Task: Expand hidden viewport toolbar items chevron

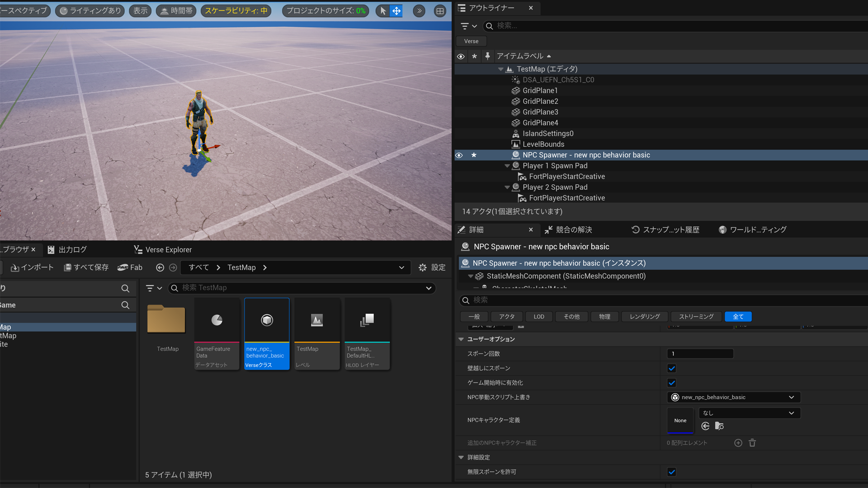Action: tap(419, 11)
